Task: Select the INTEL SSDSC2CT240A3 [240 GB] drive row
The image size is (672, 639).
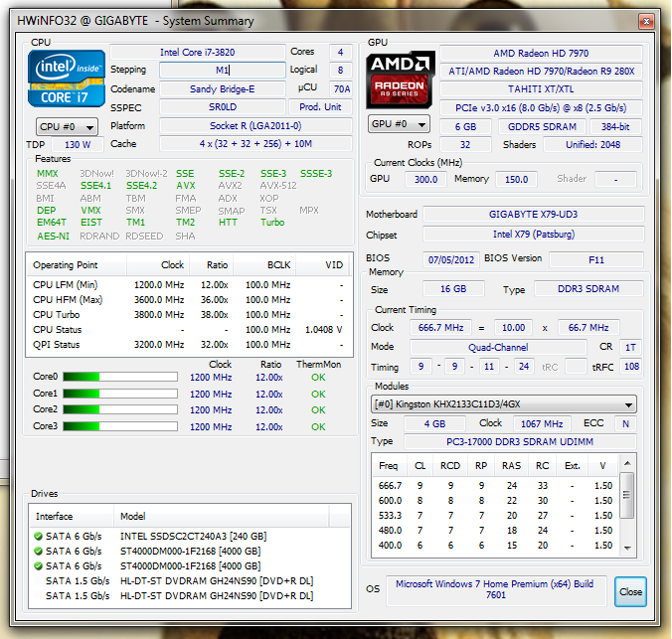Action: click(x=190, y=536)
